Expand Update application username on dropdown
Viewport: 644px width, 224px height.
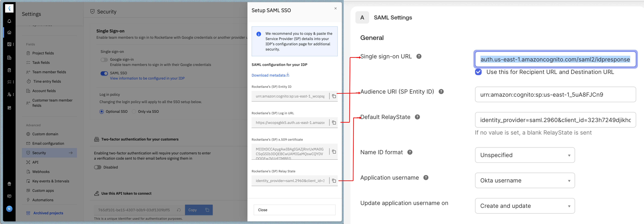click(525, 206)
